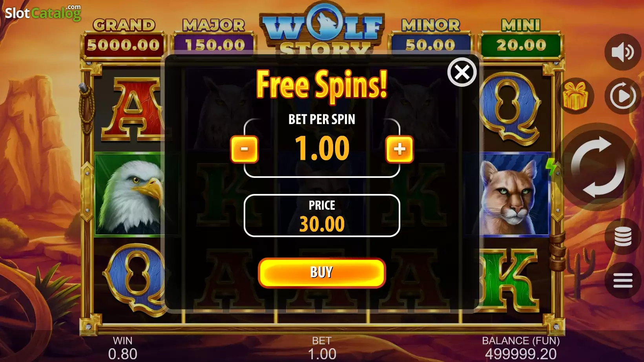The image size is (644, 362).
Task: Spin the reels with large arrows button
Action: [x=598, y=167]
